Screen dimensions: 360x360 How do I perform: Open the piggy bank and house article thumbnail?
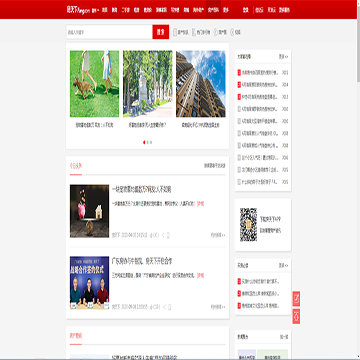(89, 211)
